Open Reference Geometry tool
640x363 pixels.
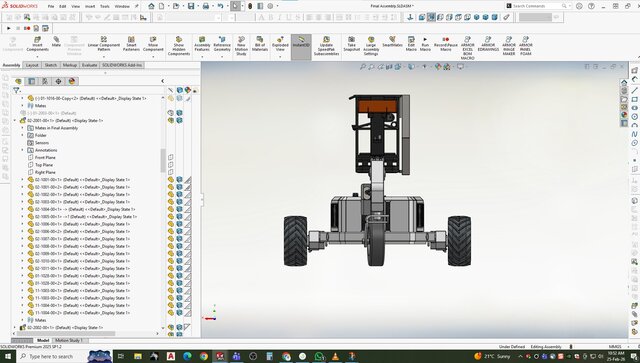click(x=222, y=44)
